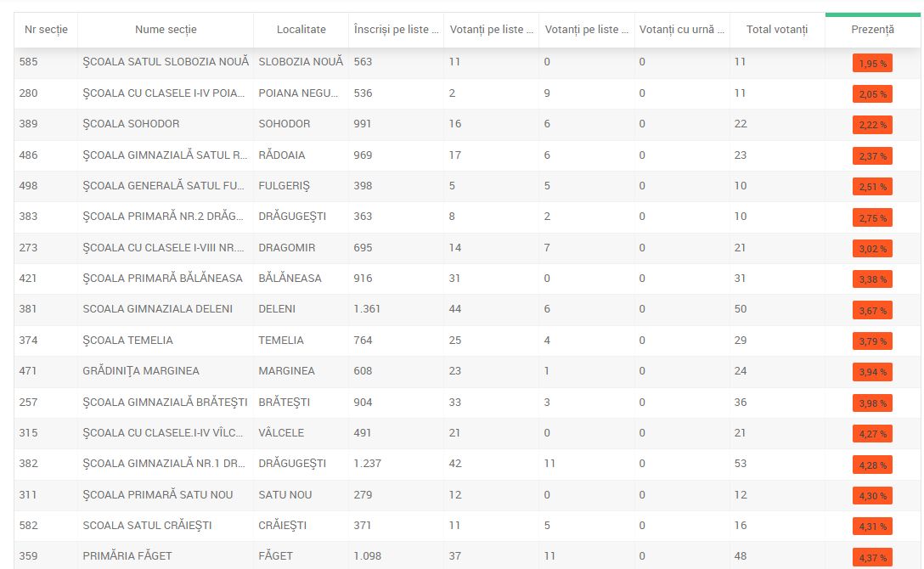This screenshot has height=569, width=924.
Task: Click the 3,02 % presence badge
Action: point(872,249)
